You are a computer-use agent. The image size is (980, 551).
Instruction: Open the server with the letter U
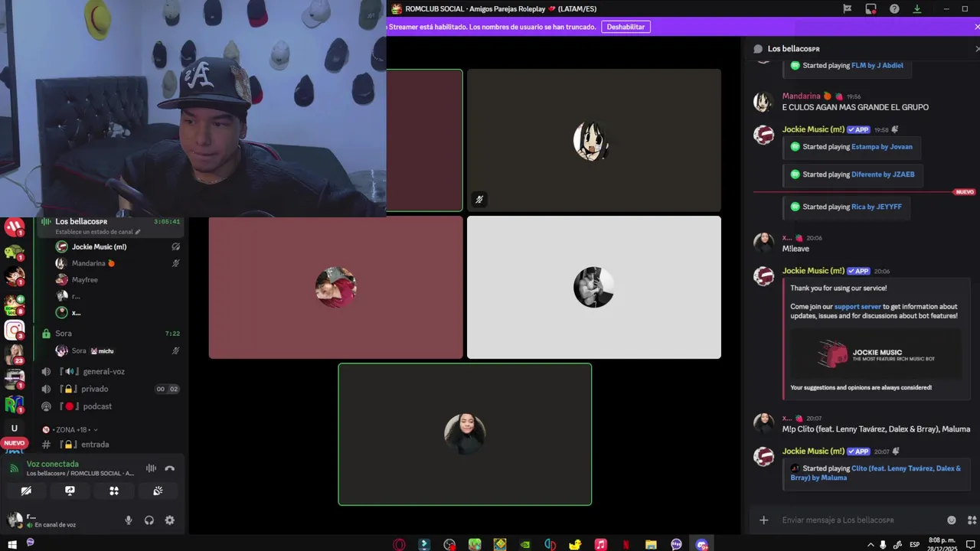[x=15, y=429]
